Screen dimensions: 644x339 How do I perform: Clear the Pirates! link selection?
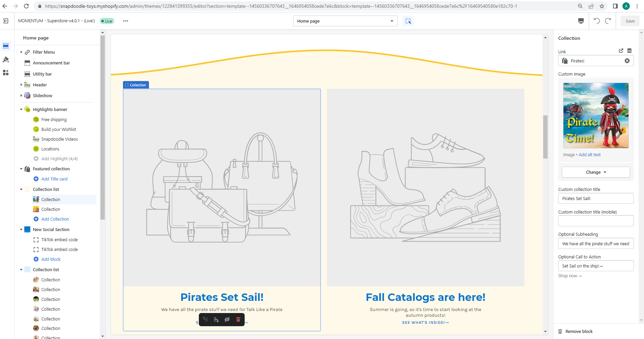[627, 61]
